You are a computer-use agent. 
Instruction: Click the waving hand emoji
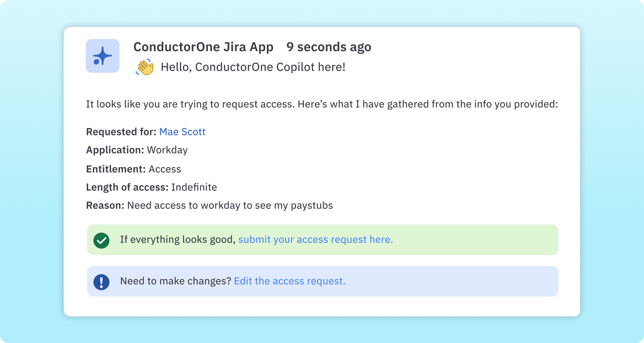144,67
